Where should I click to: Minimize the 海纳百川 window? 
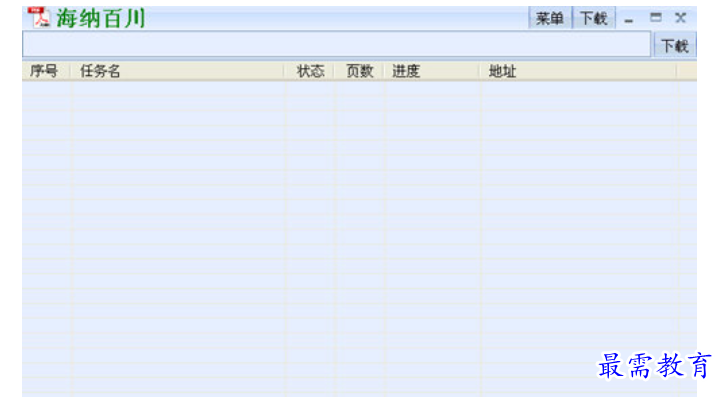[629, 19]
